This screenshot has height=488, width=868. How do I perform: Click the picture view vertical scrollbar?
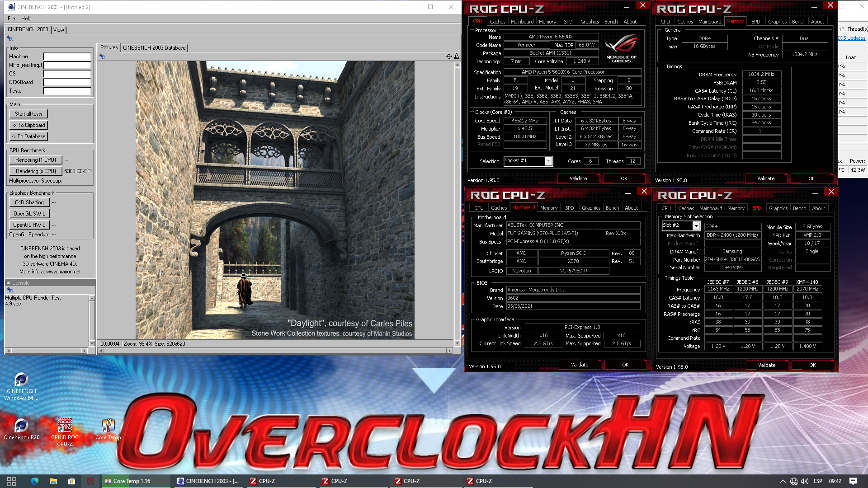point(457,204)
